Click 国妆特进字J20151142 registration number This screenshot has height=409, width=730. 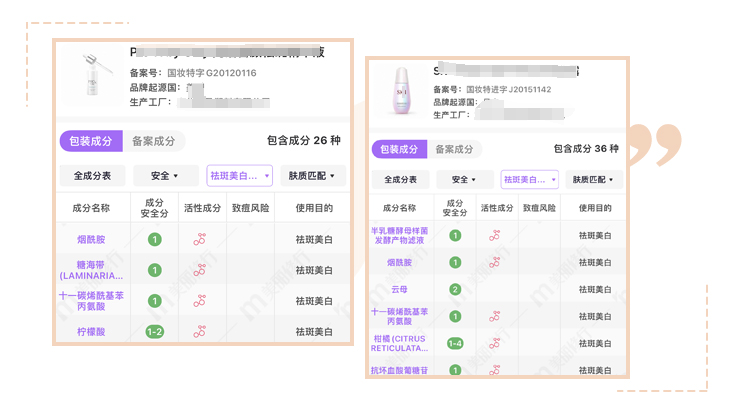(x=508, y=89)
